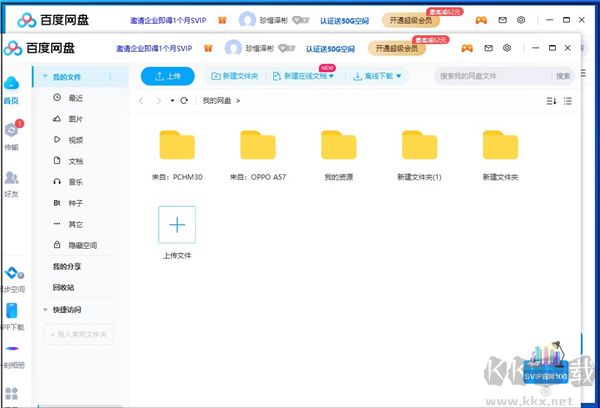This screenshot has height=408, width=600.
Task: Open the settings icon in back window title bar
Action: pyautogui.click(x=521, y=20)
